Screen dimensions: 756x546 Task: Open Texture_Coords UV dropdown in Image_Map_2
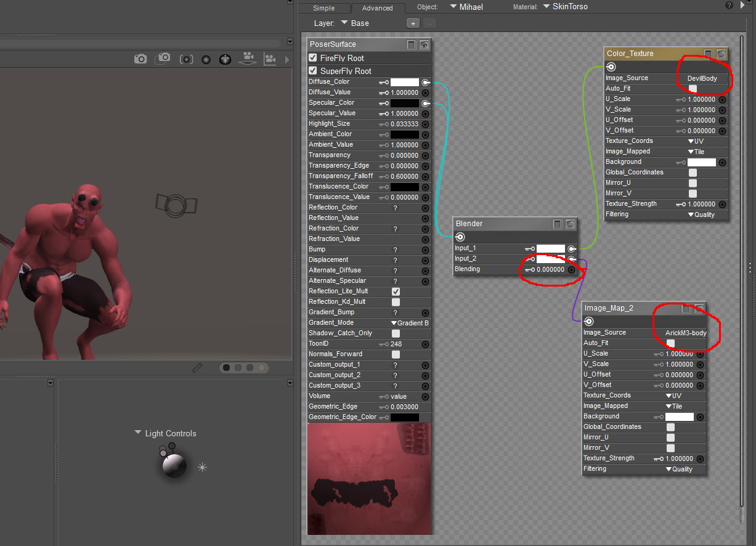click(x=673, y=396)
